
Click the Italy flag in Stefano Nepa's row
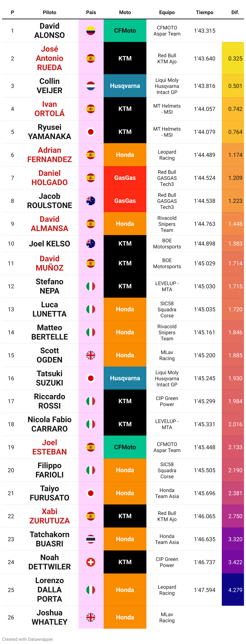91,286
